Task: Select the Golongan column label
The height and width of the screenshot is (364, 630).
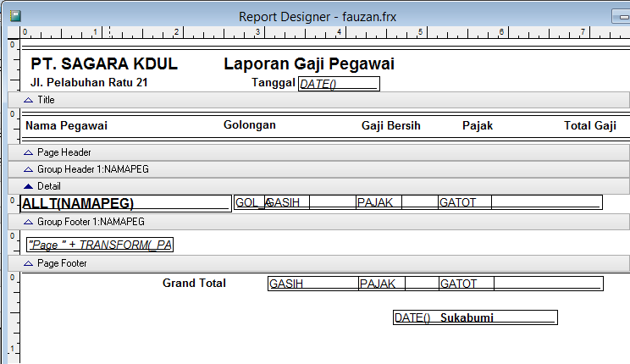Action: (x=250, y=125)
